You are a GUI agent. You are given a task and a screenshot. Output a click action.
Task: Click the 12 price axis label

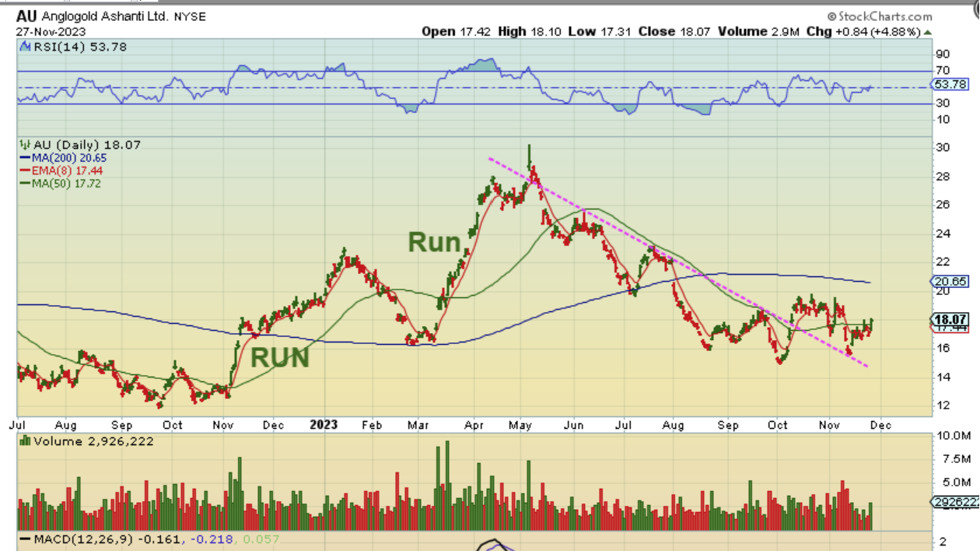(x=942, y=405)
